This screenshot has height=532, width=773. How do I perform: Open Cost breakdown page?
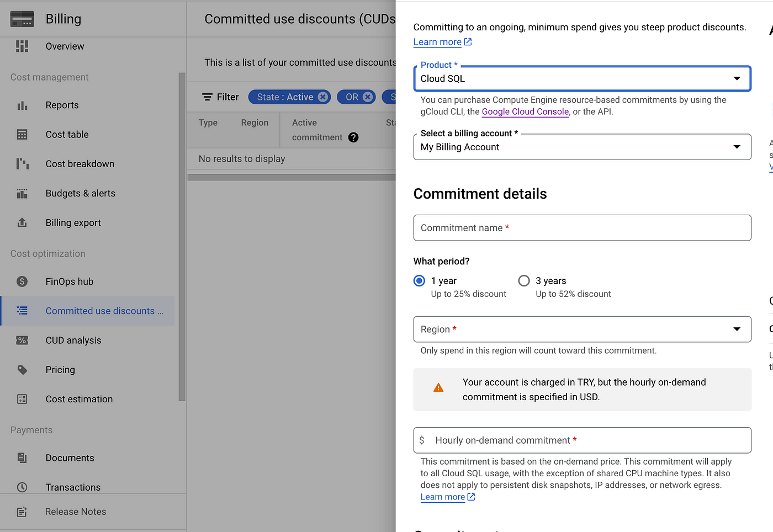[x=88, y=164]
